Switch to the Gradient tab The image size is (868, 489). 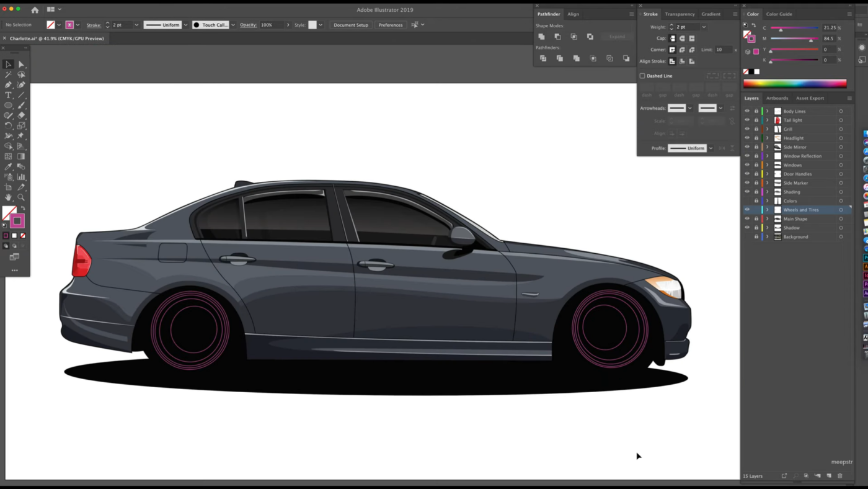point(711,14)
